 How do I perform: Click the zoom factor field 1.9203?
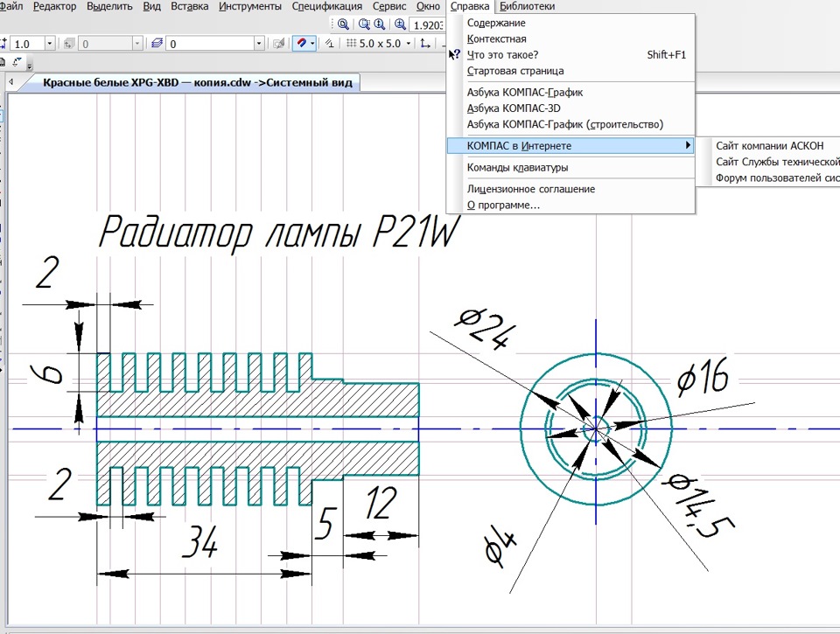click(x=427, y=25)
